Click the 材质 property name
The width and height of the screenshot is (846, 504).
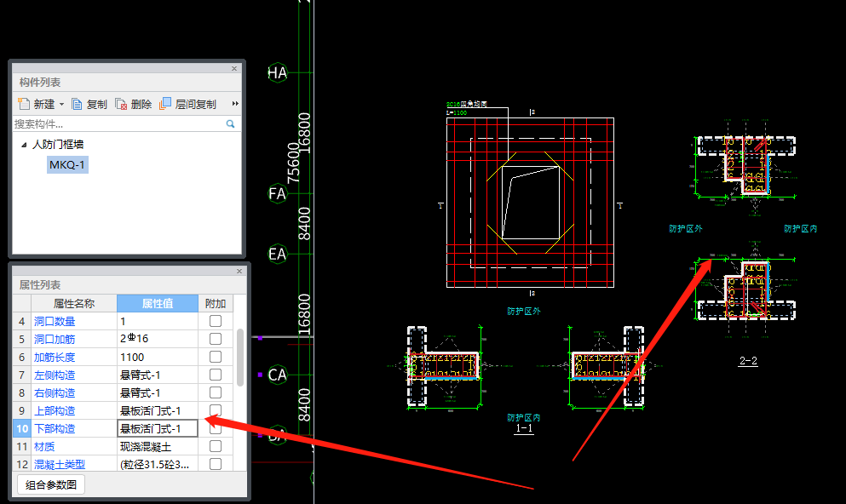click(x=44, y=446)
